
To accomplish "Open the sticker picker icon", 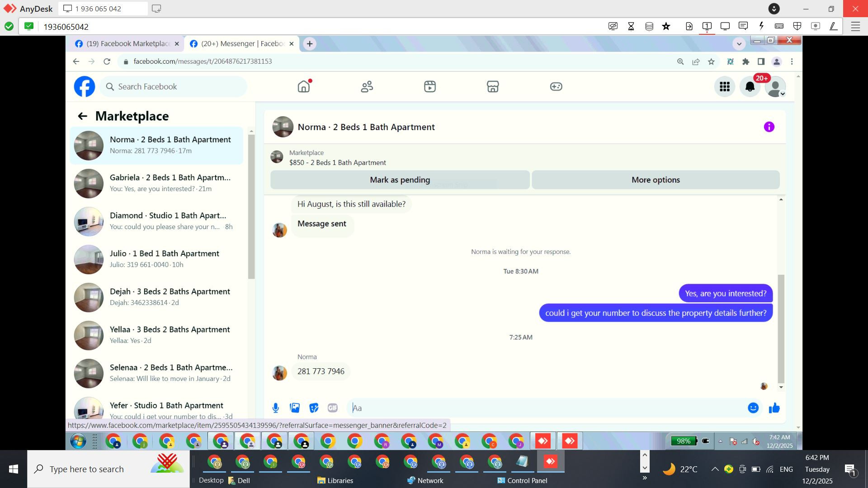I will coord(314,408).
